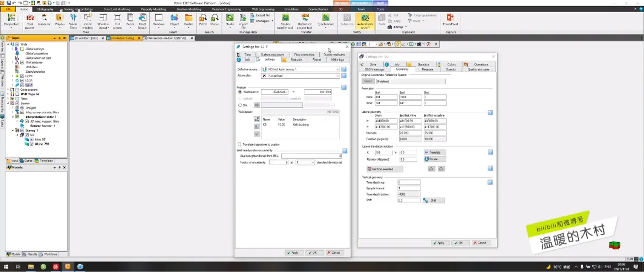The height and width of the screenshot is (272, 644).
Task: Open Visual filters
Action: tap(73, 21)
